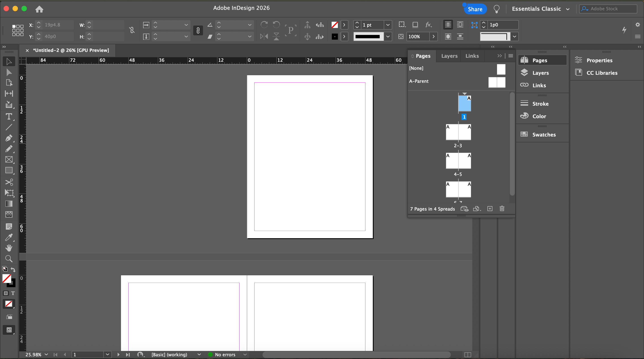Swap fill and stroke colors

point(13,270)
